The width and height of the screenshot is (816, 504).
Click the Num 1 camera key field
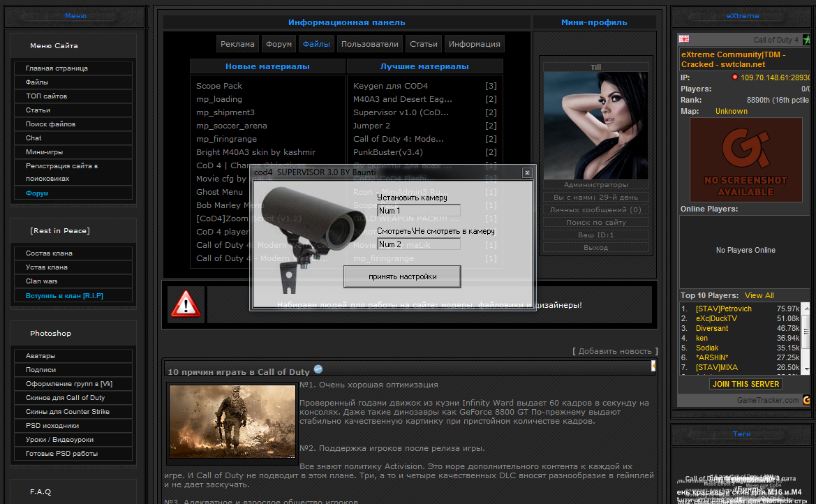[418, 210]
